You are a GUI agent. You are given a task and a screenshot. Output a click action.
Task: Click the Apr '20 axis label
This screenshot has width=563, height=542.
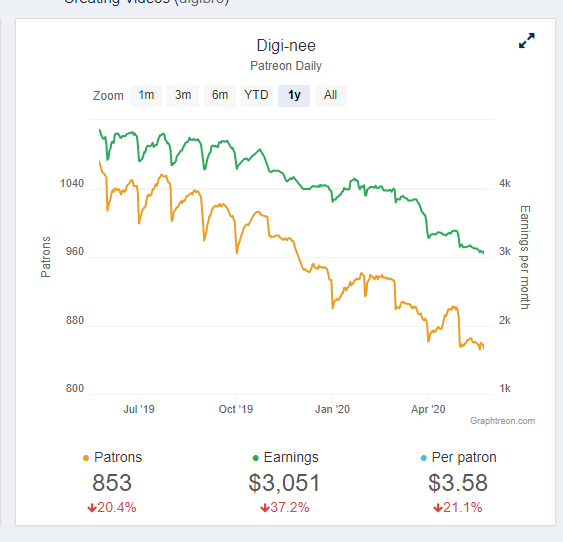428,409
